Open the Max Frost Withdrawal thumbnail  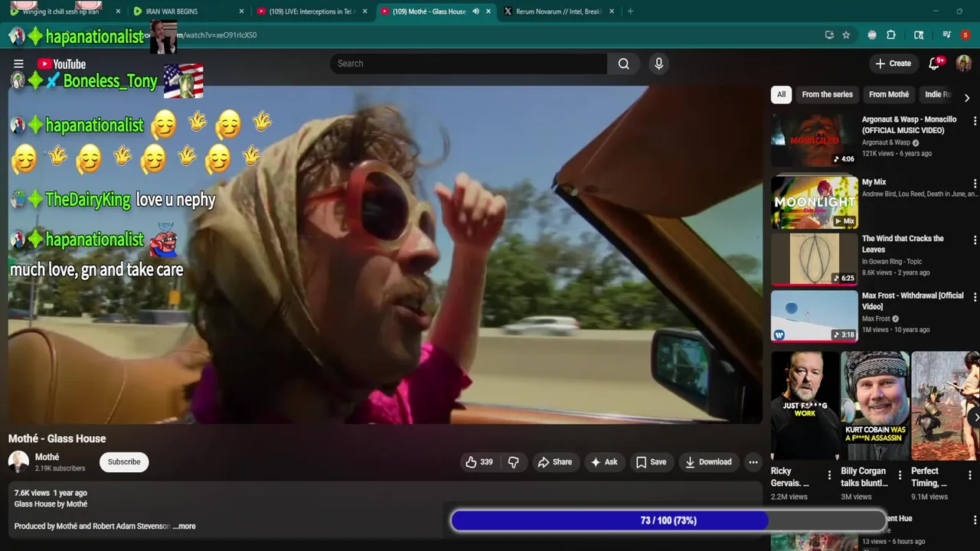click(814, 316)
